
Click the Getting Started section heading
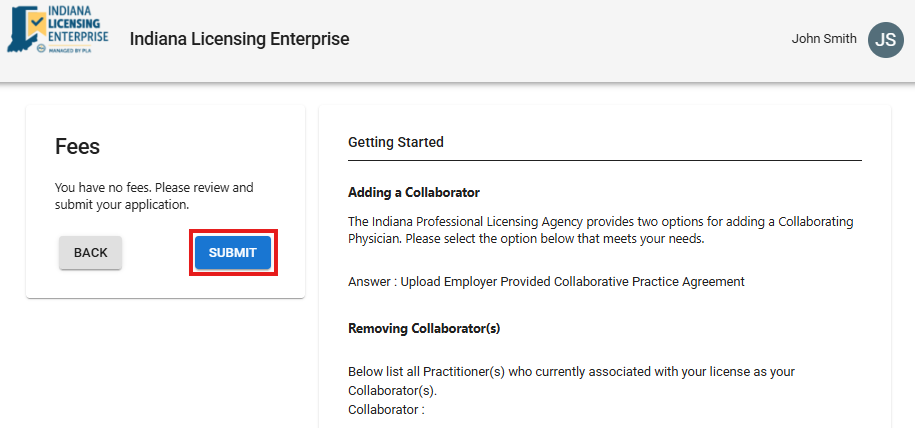click(395, 142)
